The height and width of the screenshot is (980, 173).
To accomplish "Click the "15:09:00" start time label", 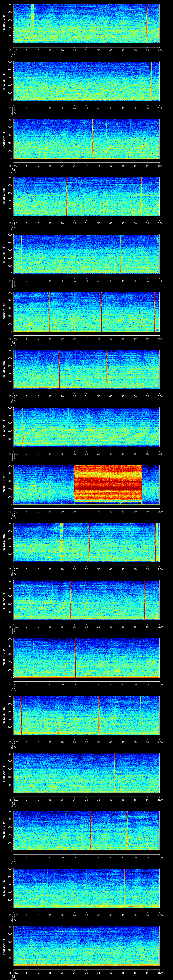I will click(x=13, y=511).
